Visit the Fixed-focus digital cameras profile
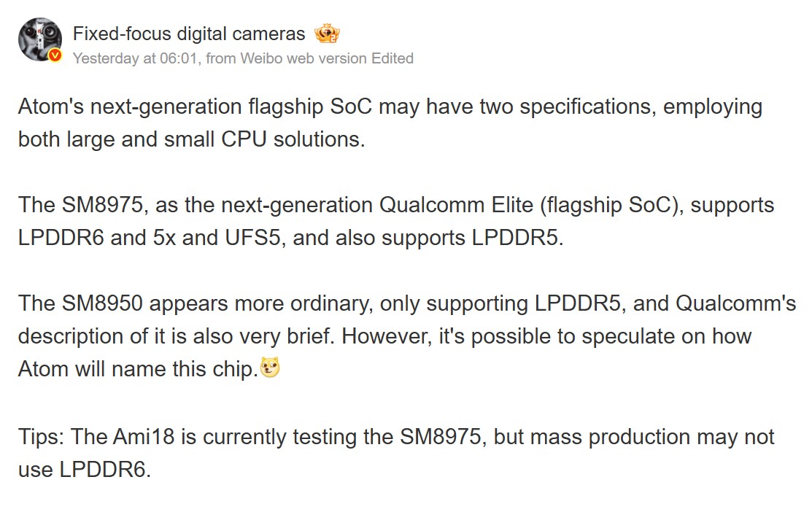This screenshot has width=812, height=512. coord(188,33)
